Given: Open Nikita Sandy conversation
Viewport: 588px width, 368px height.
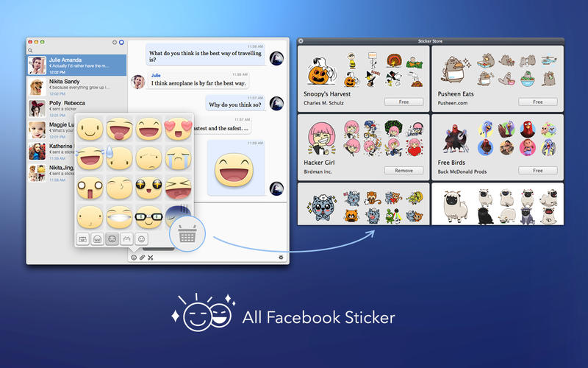Looking at the screenshot, I should click(x=77, y=87).
